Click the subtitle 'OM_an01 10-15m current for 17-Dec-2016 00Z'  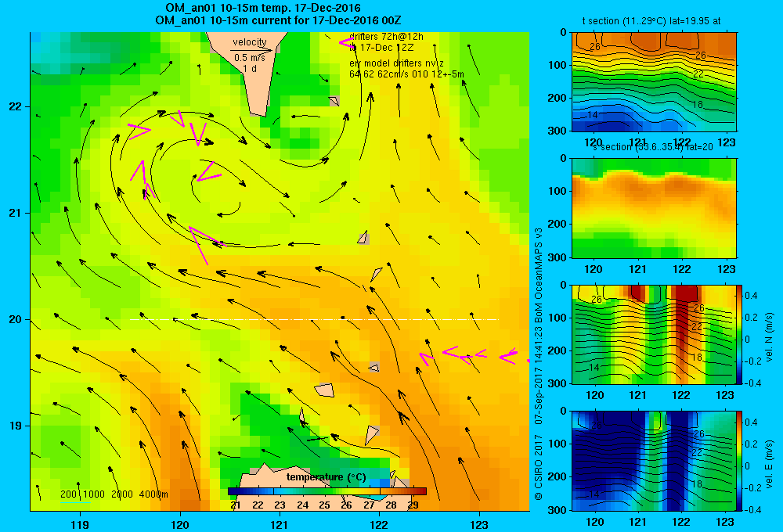[x=278, y=20]
